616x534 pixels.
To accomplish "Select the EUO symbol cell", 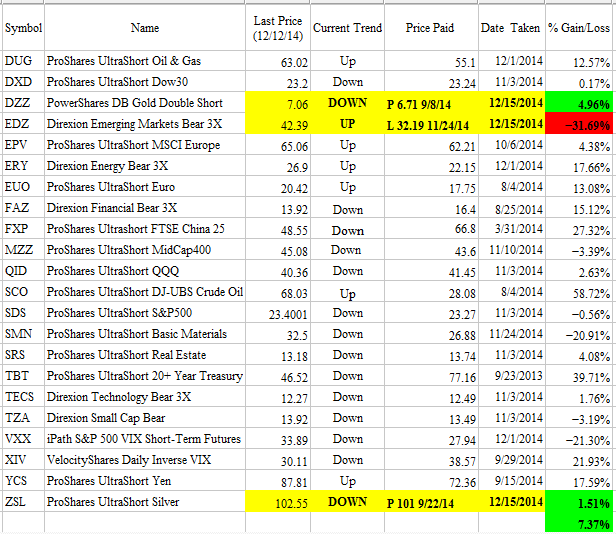I will 23,187.
